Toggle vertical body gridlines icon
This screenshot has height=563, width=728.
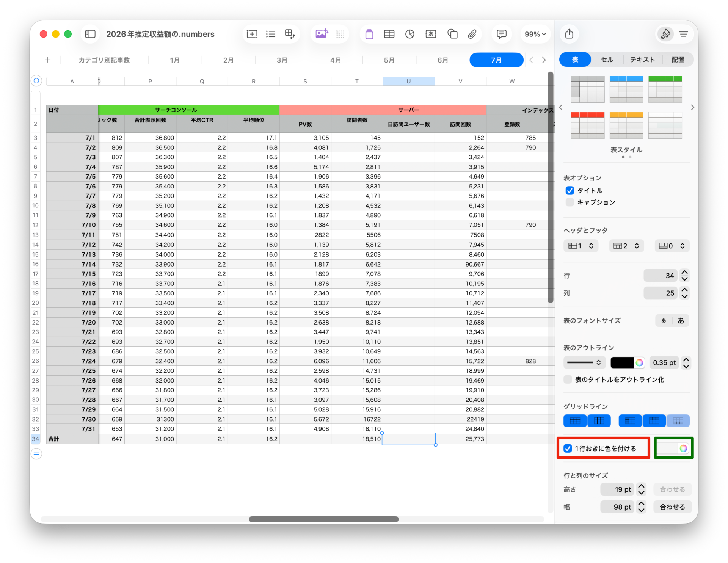599,421
